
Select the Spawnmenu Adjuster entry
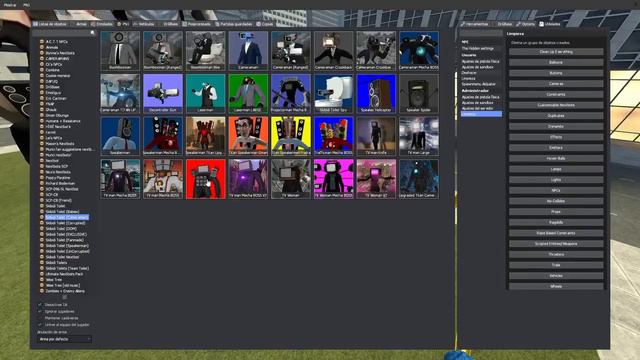point(478,84)
